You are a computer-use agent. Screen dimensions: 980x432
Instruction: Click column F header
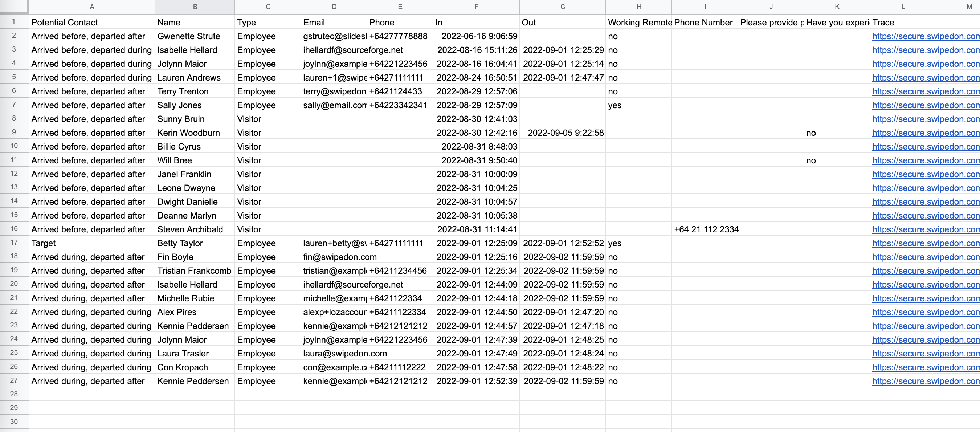tap(476, 7)
